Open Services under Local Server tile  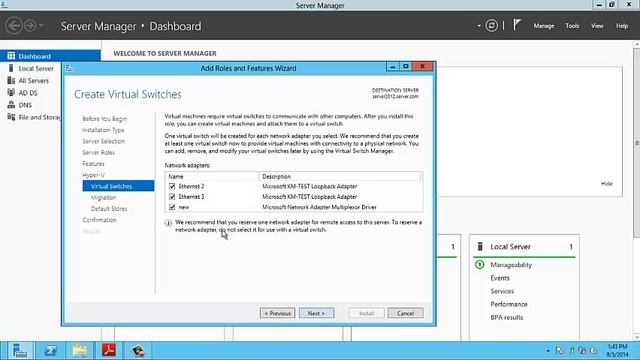(x=502, y=291)
